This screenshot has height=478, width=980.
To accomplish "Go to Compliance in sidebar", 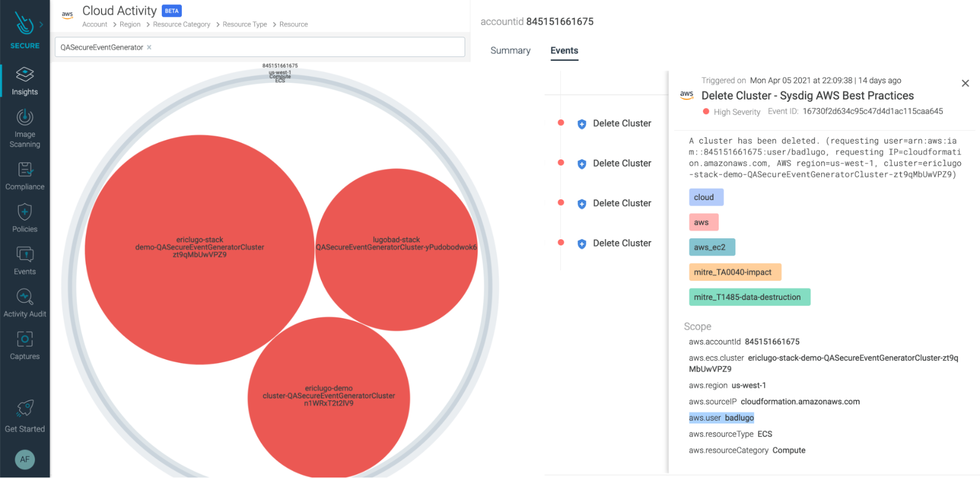I will [x=25, y=176].
